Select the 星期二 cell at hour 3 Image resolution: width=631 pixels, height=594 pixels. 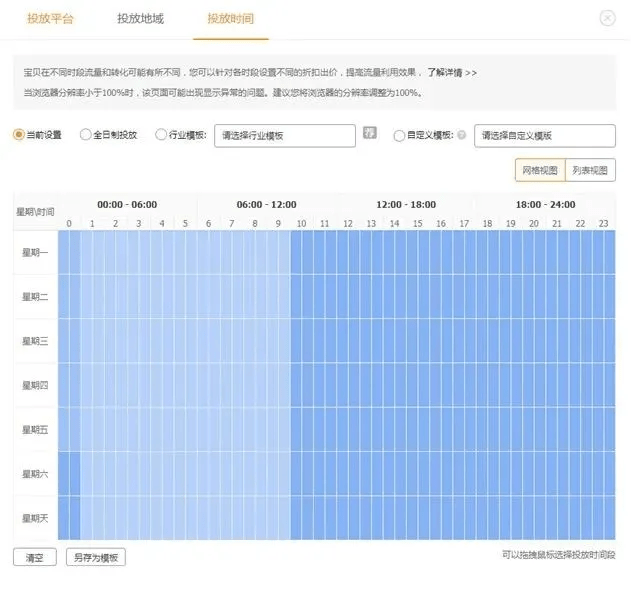click(x=139, y=297)
